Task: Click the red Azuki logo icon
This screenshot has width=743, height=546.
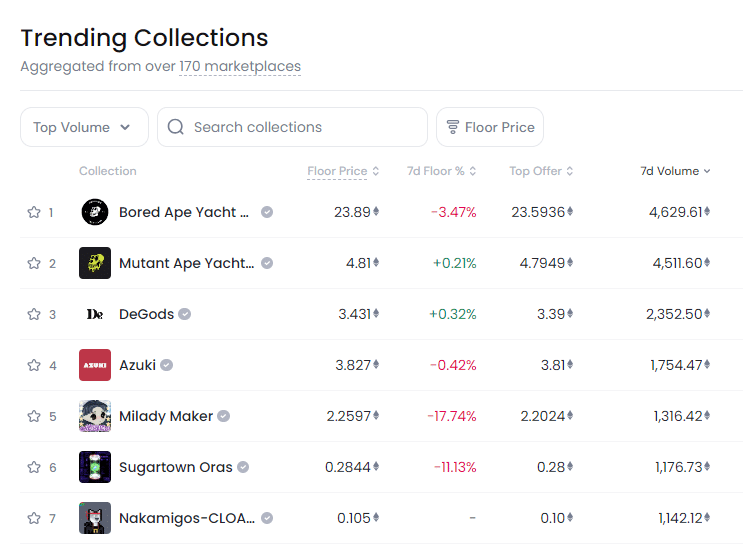Action: [x=95, y=365]
